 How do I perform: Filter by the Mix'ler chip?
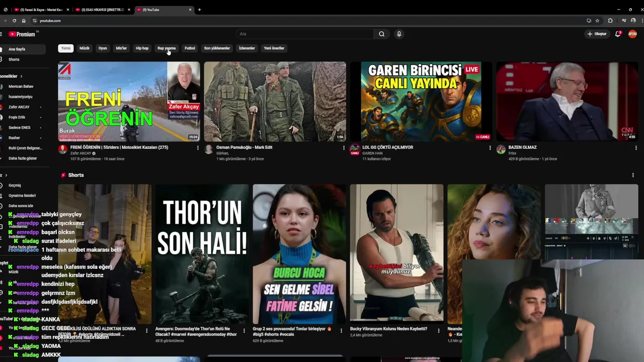pos(121,48)
